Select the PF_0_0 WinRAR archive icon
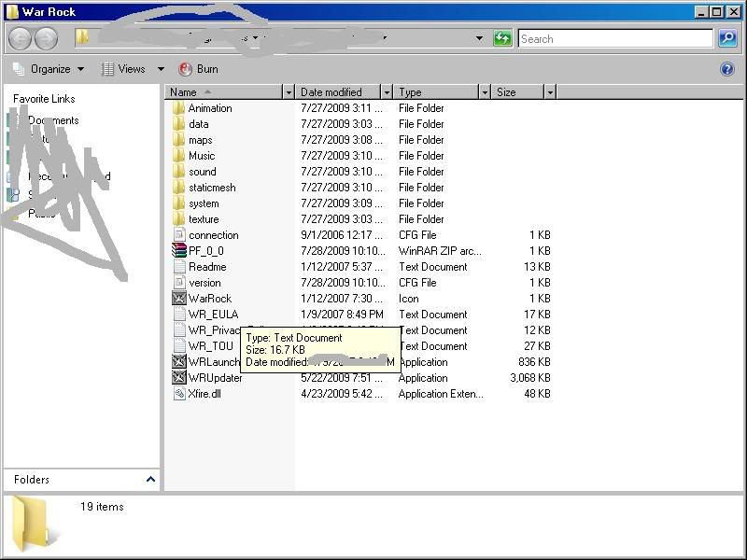Screen dimensions: 747x560 (179, 250)
